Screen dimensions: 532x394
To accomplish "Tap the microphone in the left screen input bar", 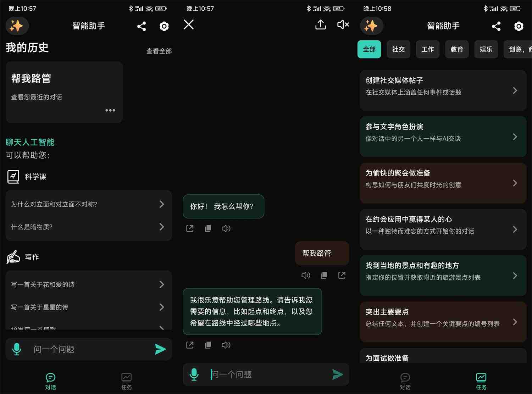I will [17, 349].
